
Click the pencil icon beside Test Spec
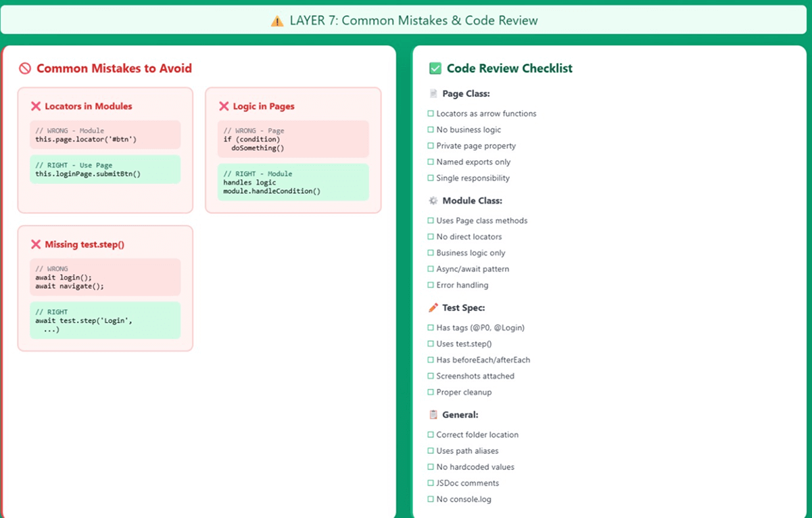click(433, 308)
